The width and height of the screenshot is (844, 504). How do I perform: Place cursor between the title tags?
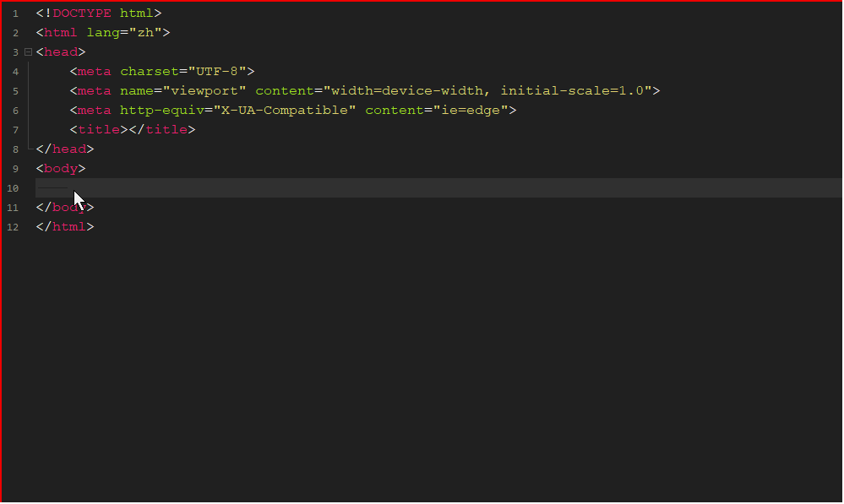128,130
